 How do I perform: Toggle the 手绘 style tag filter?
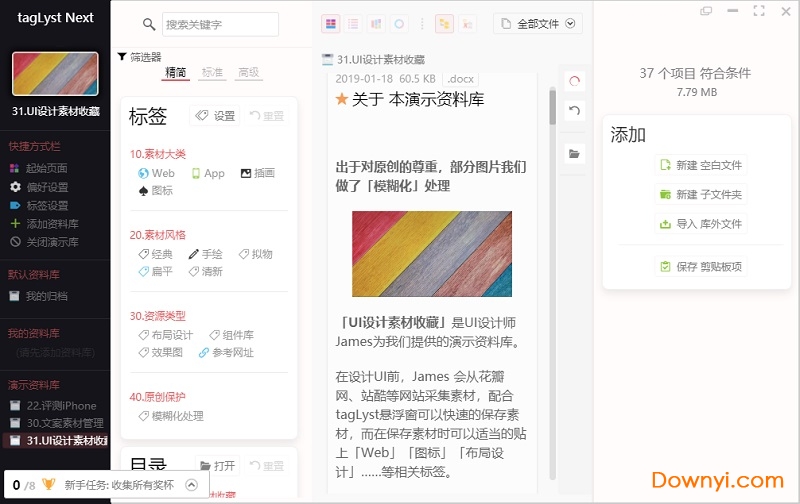point(205,254)
